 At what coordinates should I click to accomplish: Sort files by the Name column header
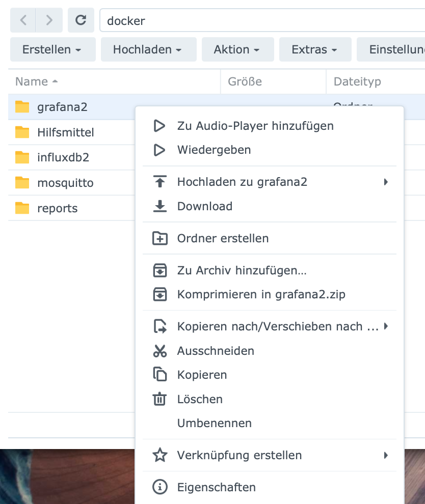click(x=32, y=81)
